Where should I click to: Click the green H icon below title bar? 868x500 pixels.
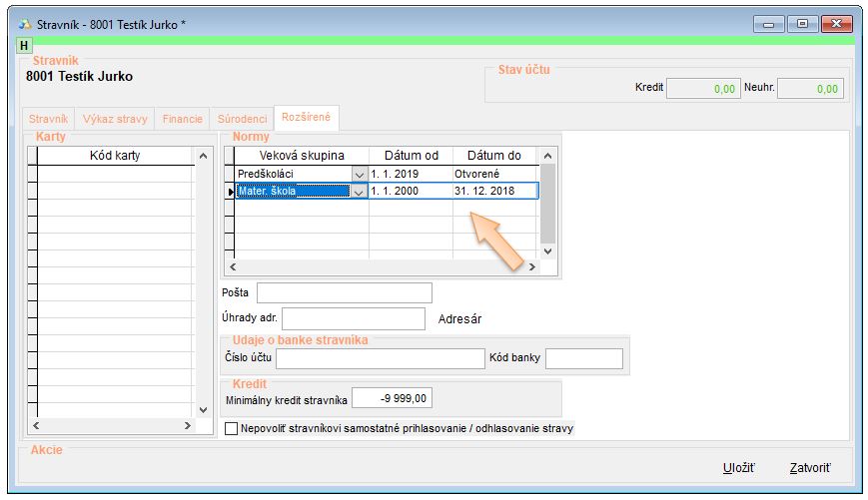[24, 46]
